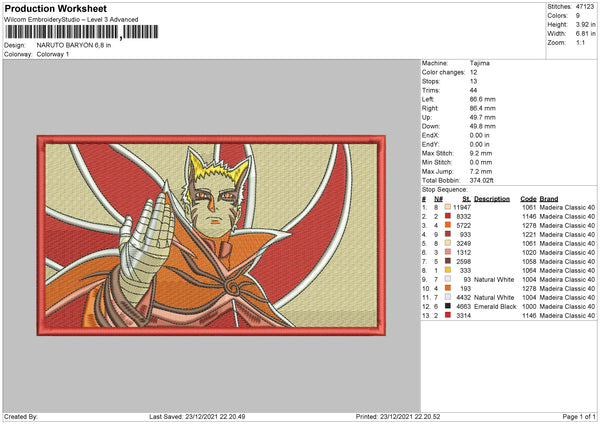
Task: Click the Production Worksheet title
Action: click(x=55, y=8)
